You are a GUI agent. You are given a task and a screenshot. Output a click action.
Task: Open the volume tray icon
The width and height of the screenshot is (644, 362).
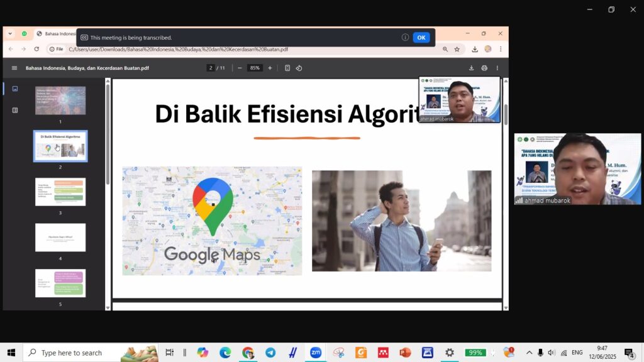point(552,353)
